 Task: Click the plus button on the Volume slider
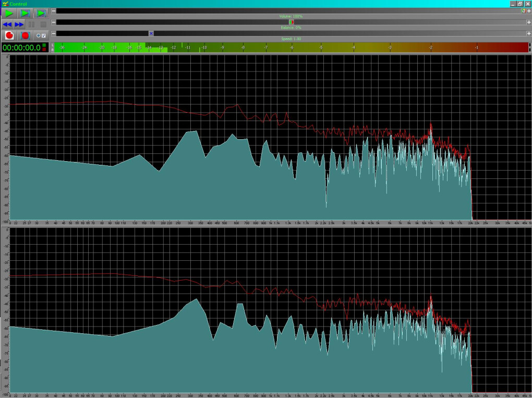528,22
